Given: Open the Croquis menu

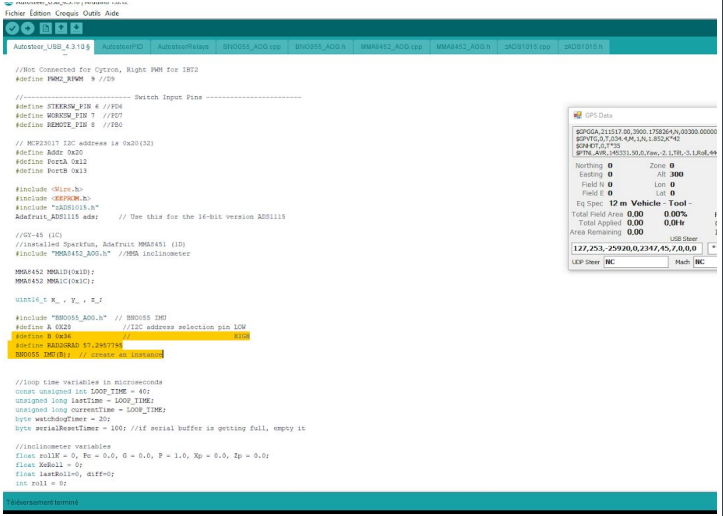Looking at the screenshot, I should click(68, 13).
